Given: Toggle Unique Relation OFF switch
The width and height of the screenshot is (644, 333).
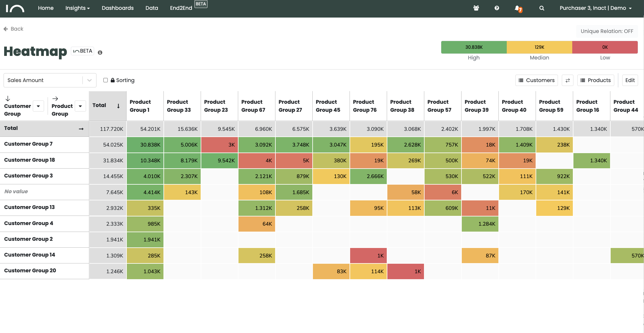Looking at the screenshot, I should (607, 31).
